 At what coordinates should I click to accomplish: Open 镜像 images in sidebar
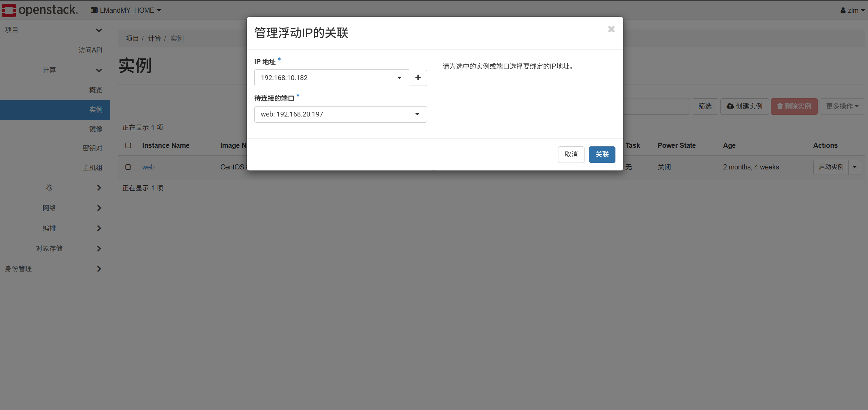pos(96,129)
